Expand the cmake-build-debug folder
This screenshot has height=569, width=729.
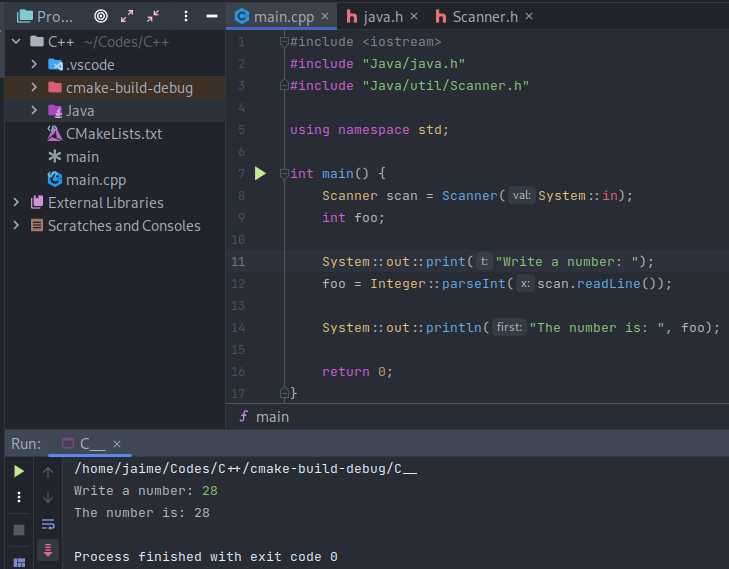(x=34, y=87)
